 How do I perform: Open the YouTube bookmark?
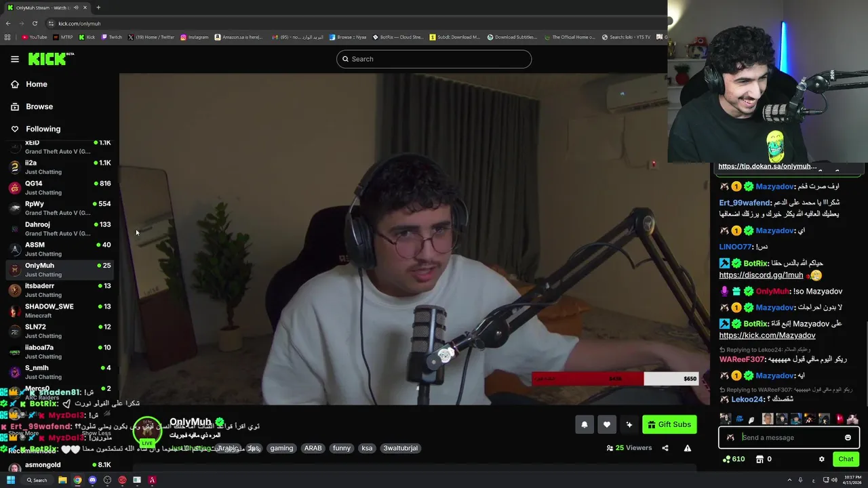34,37
